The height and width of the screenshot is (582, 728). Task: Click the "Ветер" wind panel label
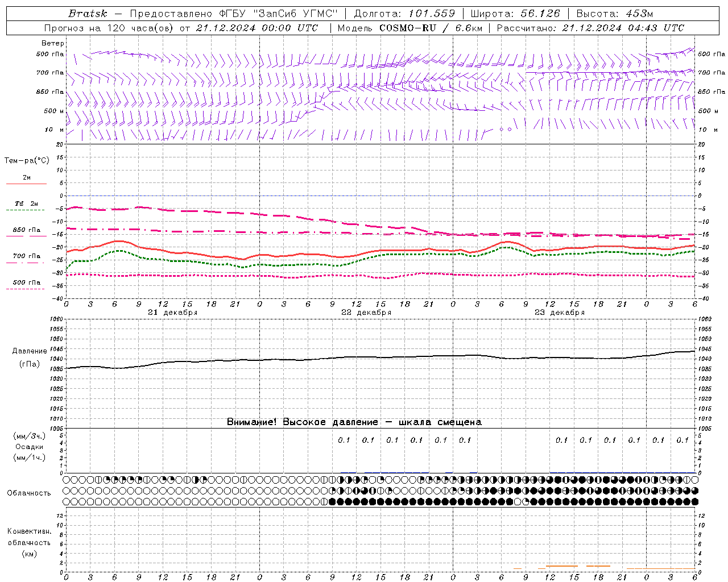53,43
